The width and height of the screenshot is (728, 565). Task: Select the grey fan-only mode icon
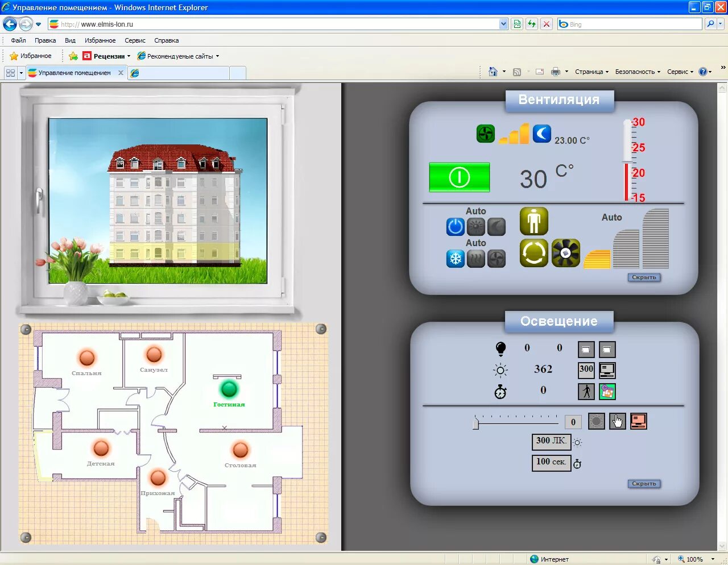[497, 259]
